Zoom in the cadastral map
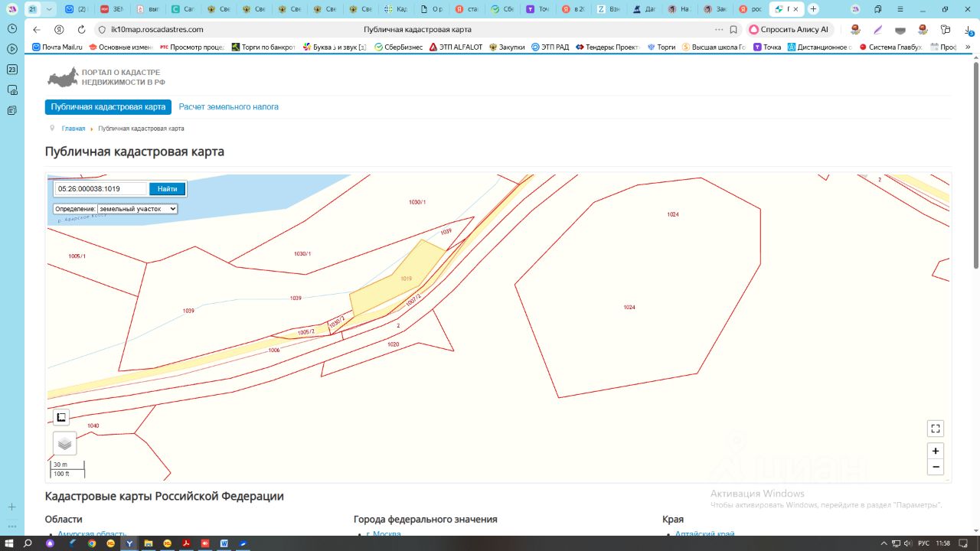This screenshot has height=551, width=980. click(935, 451)
